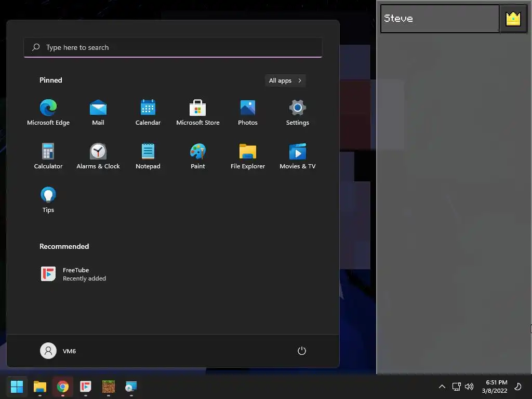Screen dimensions: 532x399
Task: Open Alarms & Clock
Action: pyautogui.click(x=98, y=156)
